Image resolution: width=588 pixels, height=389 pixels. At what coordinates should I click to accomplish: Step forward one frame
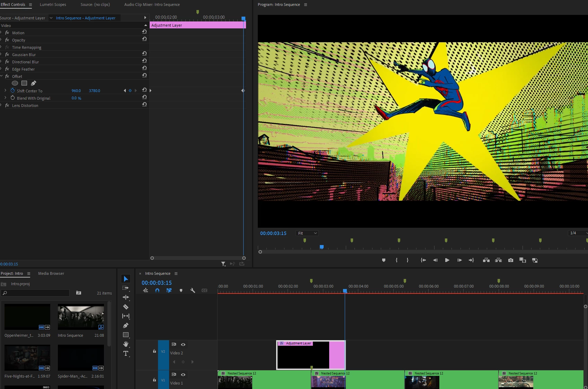point(459,260)
